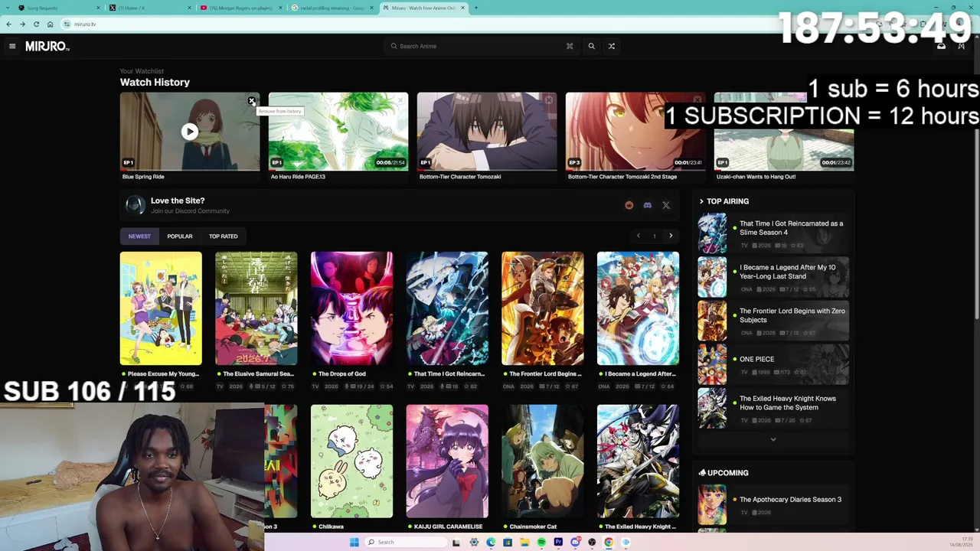
Task: Open I Became a Legend After My 10 Year-Long Last Stand
Action: tap(773, 276)
